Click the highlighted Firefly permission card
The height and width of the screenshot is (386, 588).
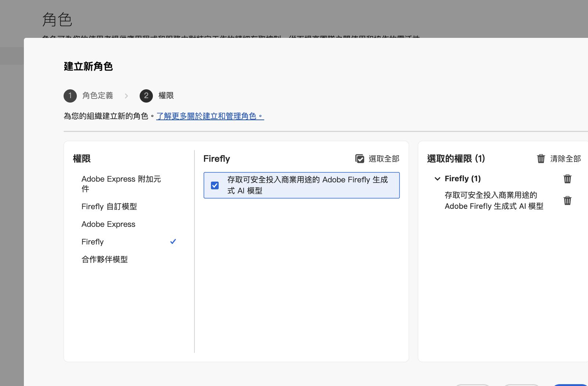tap(301, 185)
